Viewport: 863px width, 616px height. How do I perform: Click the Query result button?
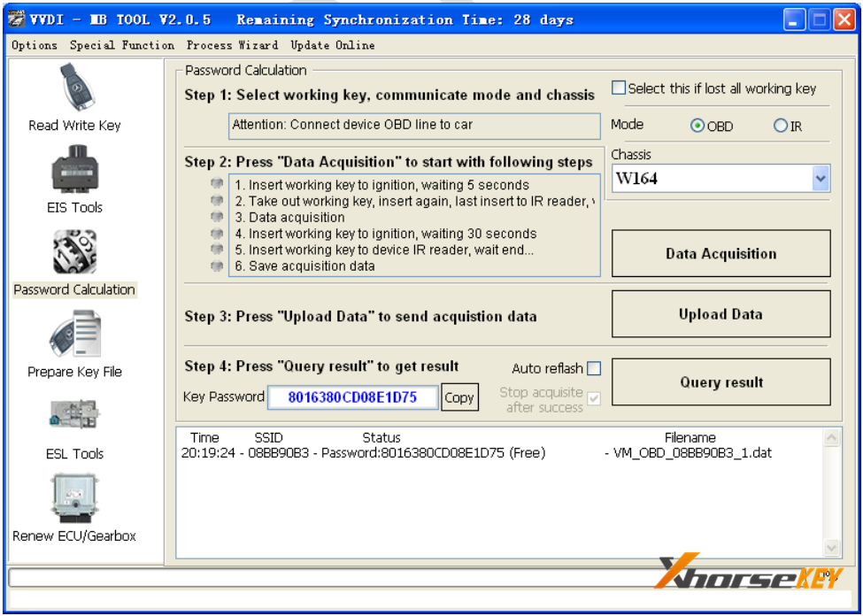721,382
